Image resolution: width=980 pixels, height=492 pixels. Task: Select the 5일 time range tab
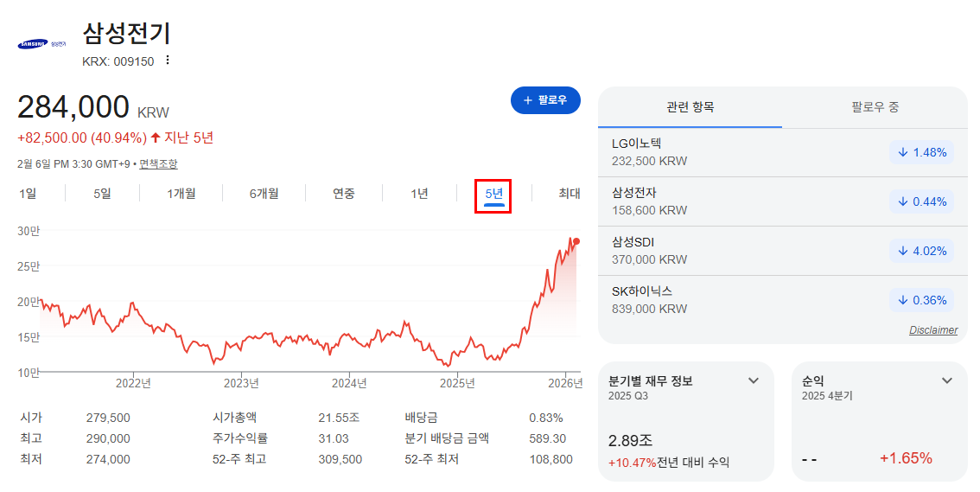103,194
